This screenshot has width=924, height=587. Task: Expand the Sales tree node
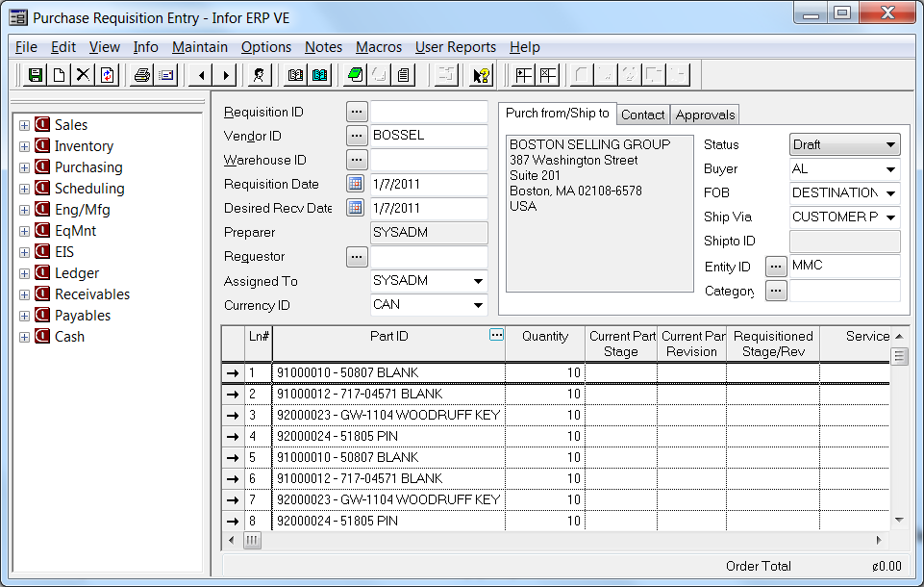[x=24, y=125]
